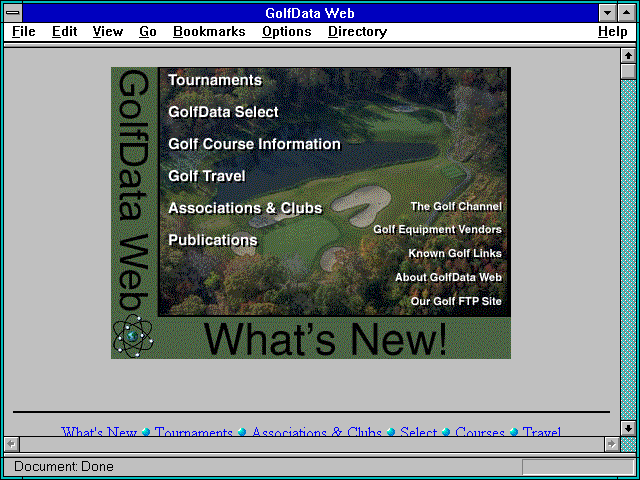The height and width of the screenshot is (480, 640).
Task: Open the Help menu
Action: [613, 32]
